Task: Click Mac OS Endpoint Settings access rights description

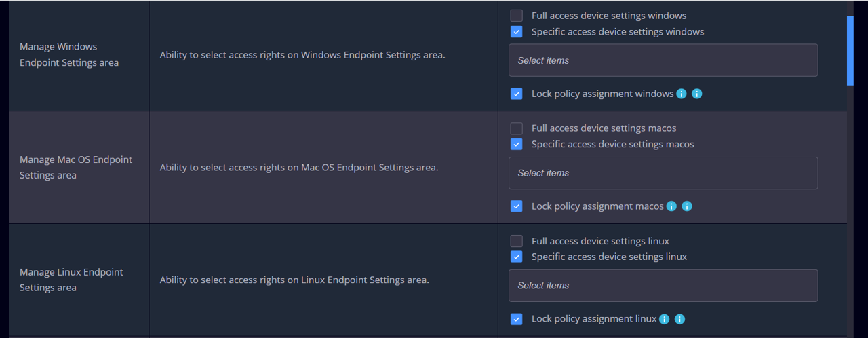Action: [x=299, y=168]
